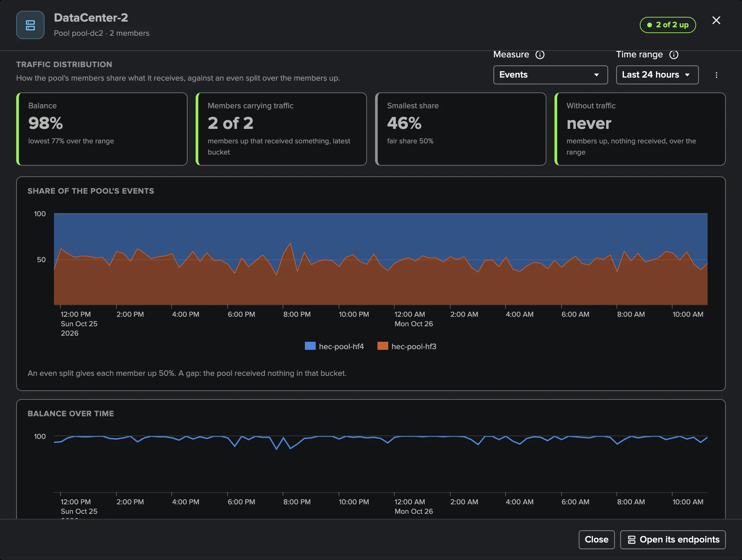This screenshot has width=742, height=560.
Task: Click the dip near 8:00 PM on balance line
Action: [277, 449]
